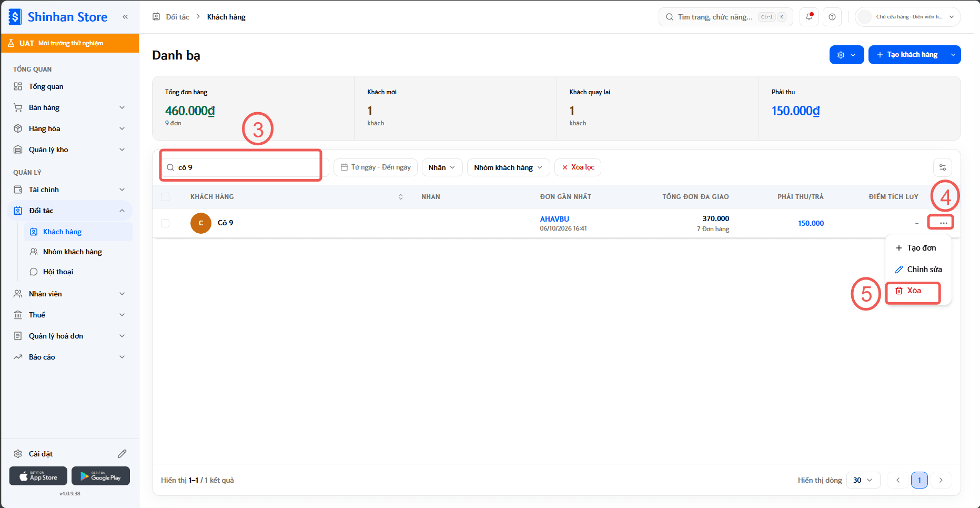Sort by the KHÁCH HÀNG column arrows
Viewport: 980px width, 508px height.
[401, 197]
